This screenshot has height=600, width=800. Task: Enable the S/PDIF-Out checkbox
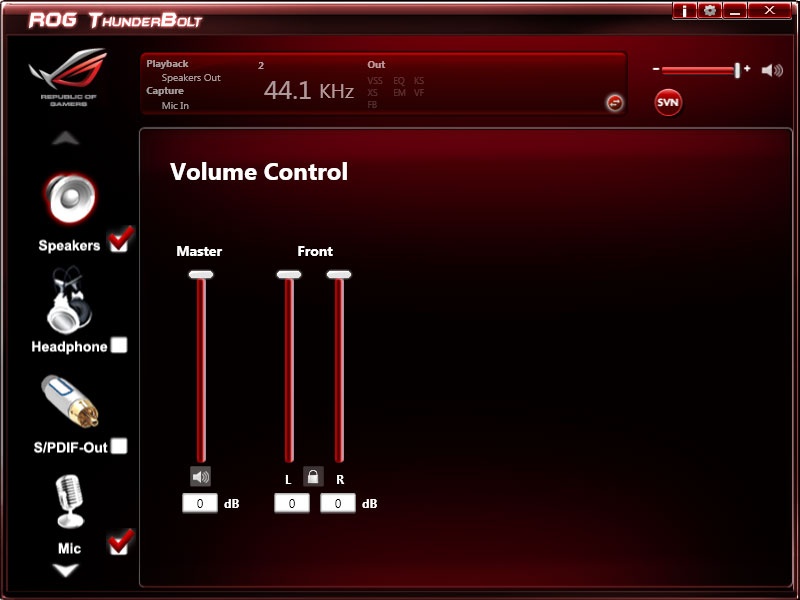coord(119,446)
